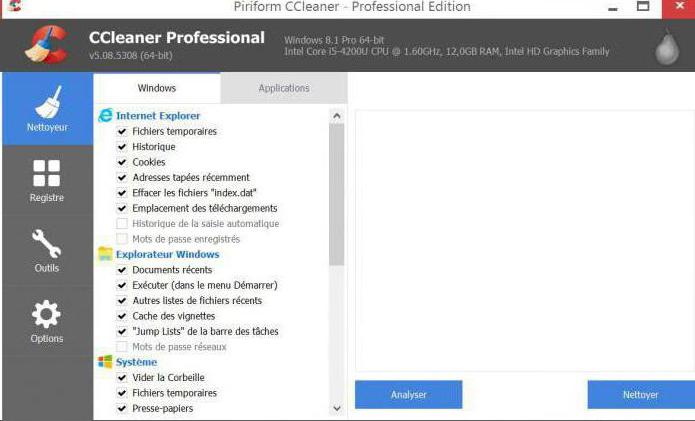Uncheck Vider la Corbeille
The width and height of the screenshot is (695, 421).
coord(122,378)
